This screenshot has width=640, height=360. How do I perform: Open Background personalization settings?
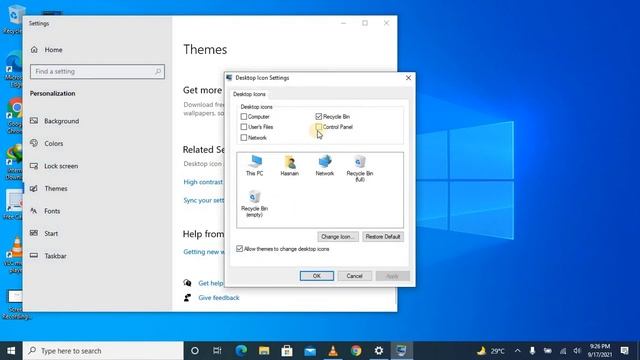point(61,121)
